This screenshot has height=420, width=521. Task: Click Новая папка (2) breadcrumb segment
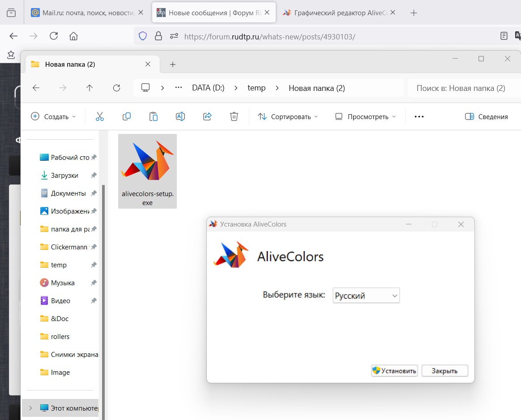coord(316,88)
